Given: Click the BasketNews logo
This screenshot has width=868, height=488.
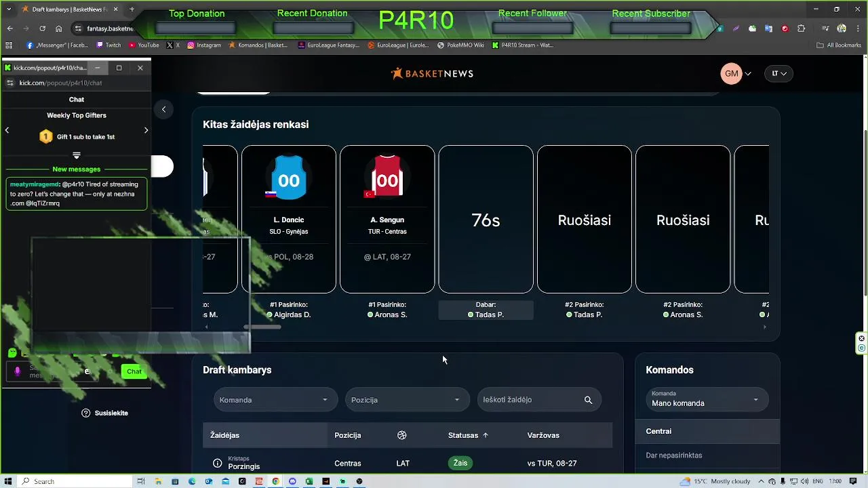Looking at the screenshot, I should pos(432,73).
